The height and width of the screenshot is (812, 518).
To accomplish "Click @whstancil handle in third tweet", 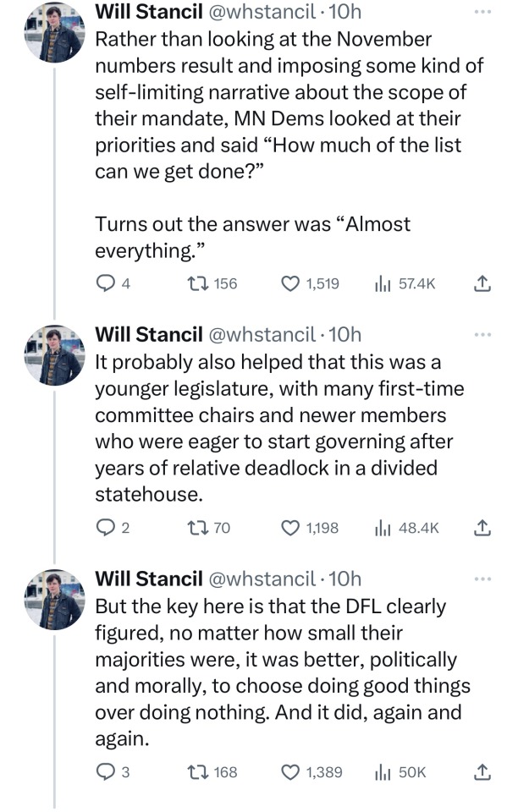I will click(x=262, y=579).
